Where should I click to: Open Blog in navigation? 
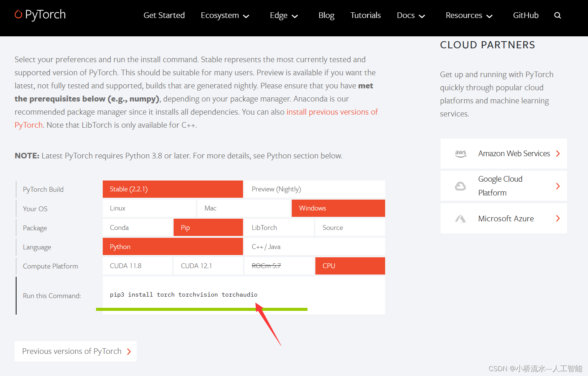pos(326,15)
